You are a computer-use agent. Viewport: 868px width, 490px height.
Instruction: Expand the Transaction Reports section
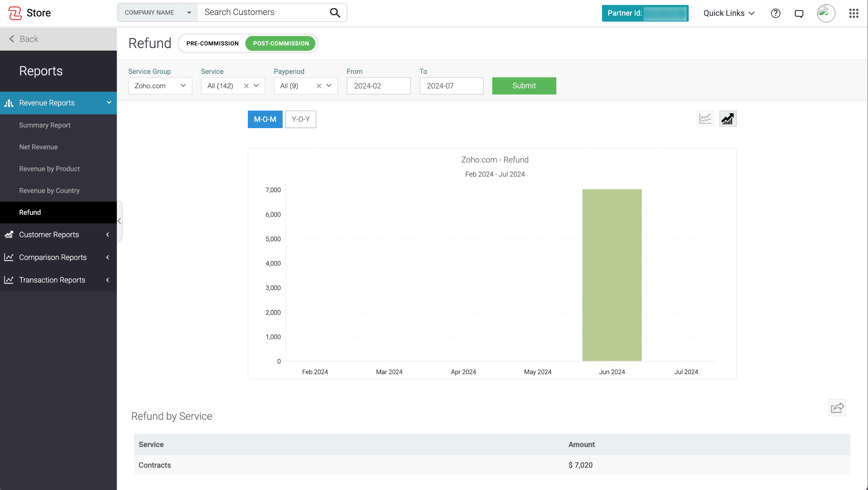coord(108,280)
